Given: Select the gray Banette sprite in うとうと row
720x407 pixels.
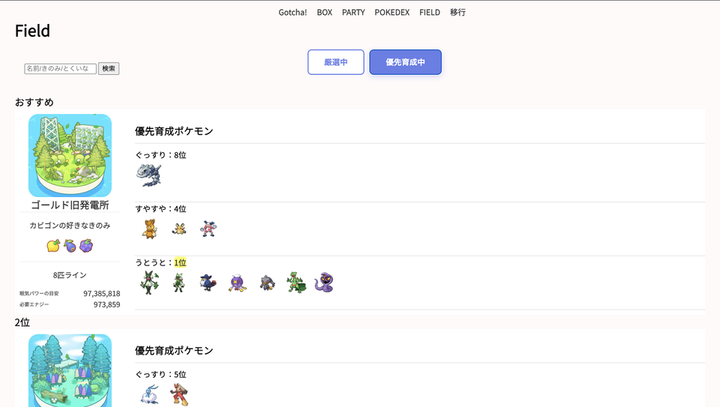Looking at the screenshot, I should [x=267, y=283].
